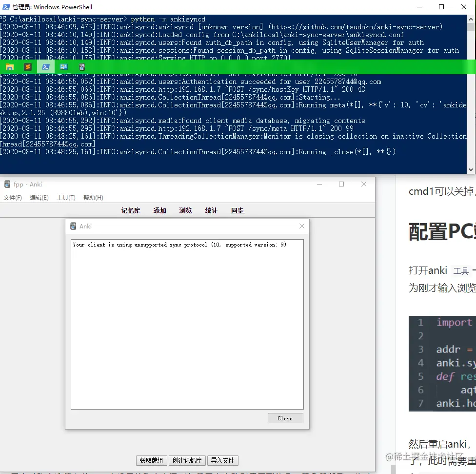Click PowerShell scrollbar down arrow

471,170
